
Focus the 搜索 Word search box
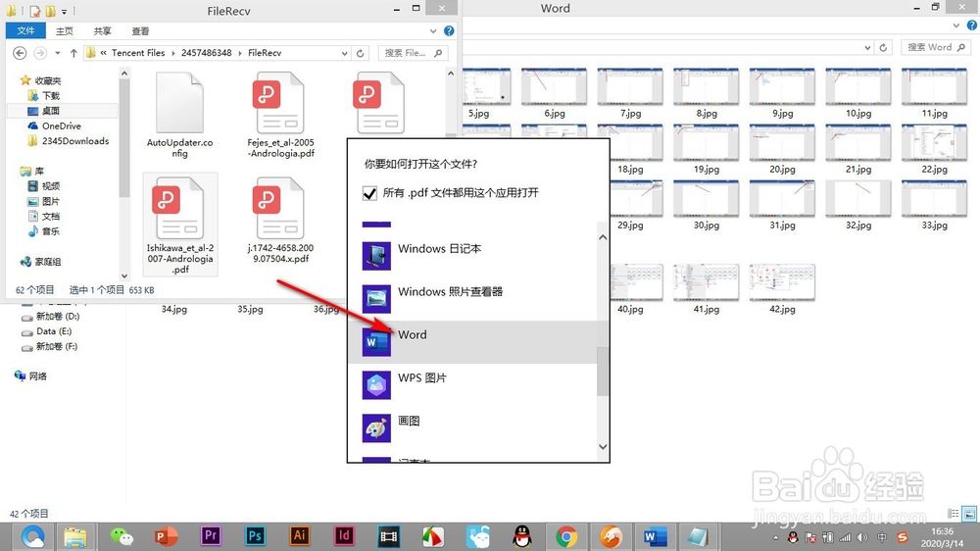[x=936, y=47]
